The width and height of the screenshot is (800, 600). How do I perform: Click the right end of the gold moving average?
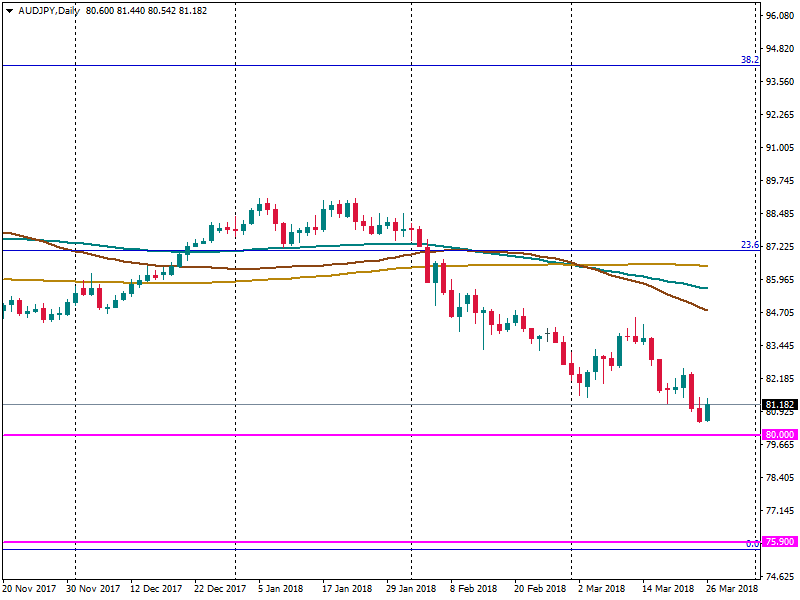pyautogui.click(x=706, y=266)
